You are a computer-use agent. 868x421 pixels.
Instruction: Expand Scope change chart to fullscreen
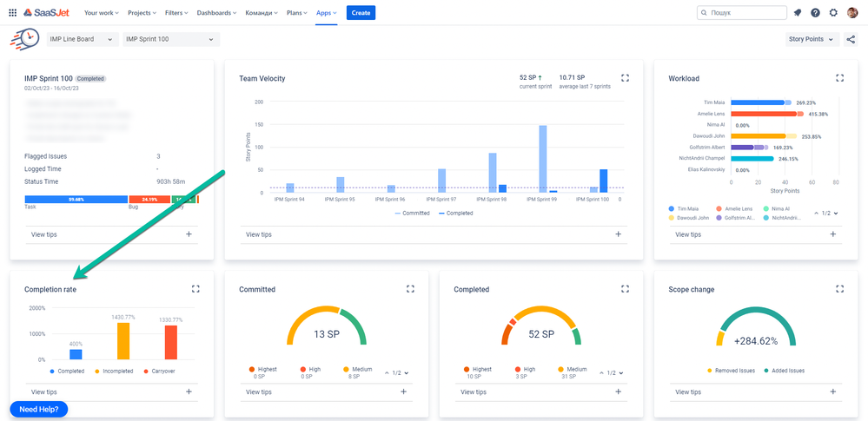coord(840,289)
